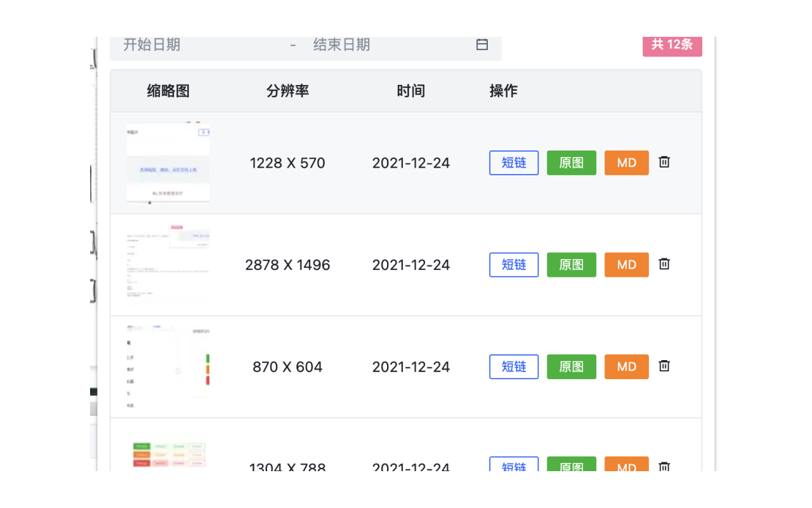The image size is (812, 508).
Task: Click the delete icon on the bottom 1304 X 788 row
Action: click(x=664, y=467)
